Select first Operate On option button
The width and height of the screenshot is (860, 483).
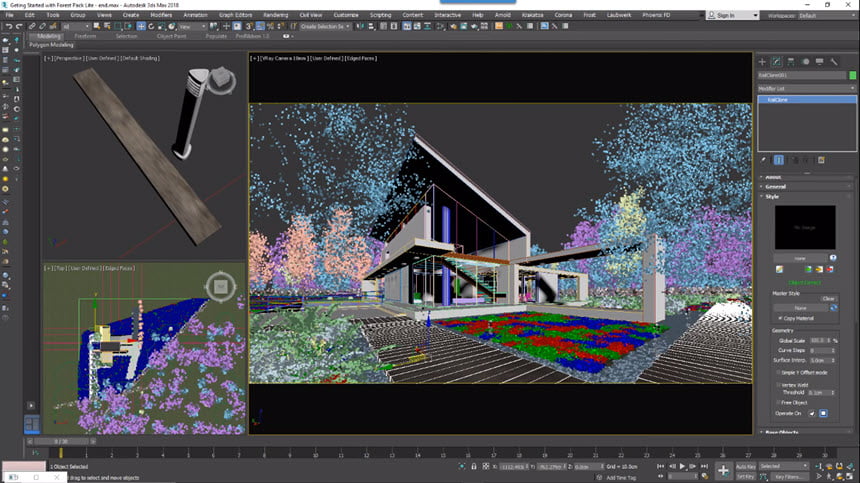point(812,413)
